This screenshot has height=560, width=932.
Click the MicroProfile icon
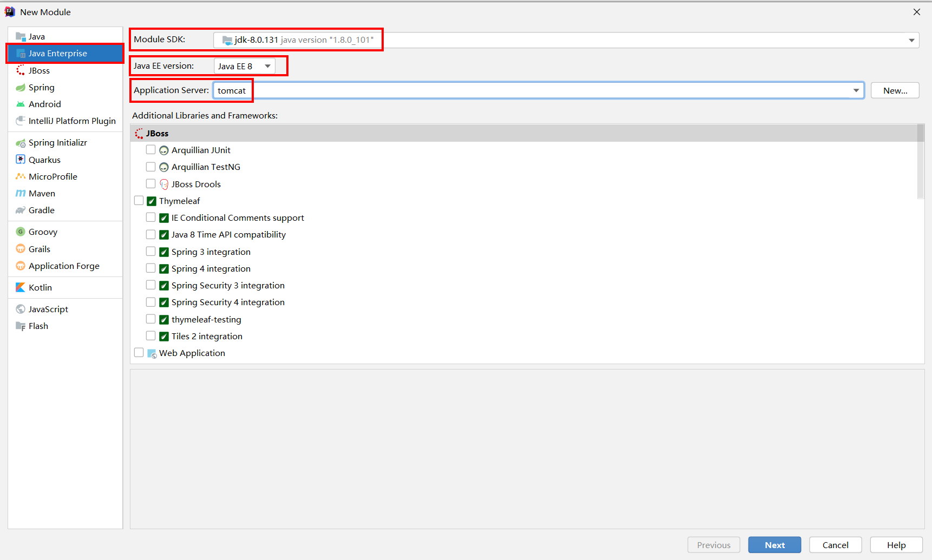(x=21, y=176)
